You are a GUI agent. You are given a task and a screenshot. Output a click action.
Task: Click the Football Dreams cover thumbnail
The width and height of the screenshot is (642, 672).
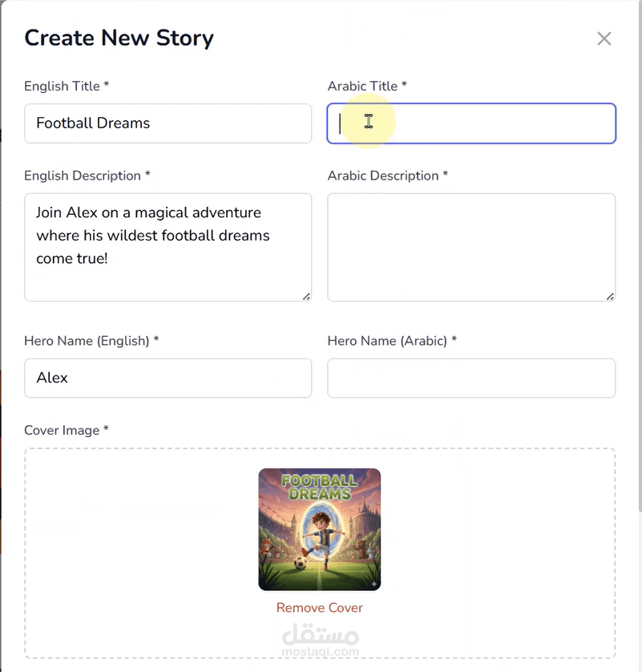click(x=320, y=529)
